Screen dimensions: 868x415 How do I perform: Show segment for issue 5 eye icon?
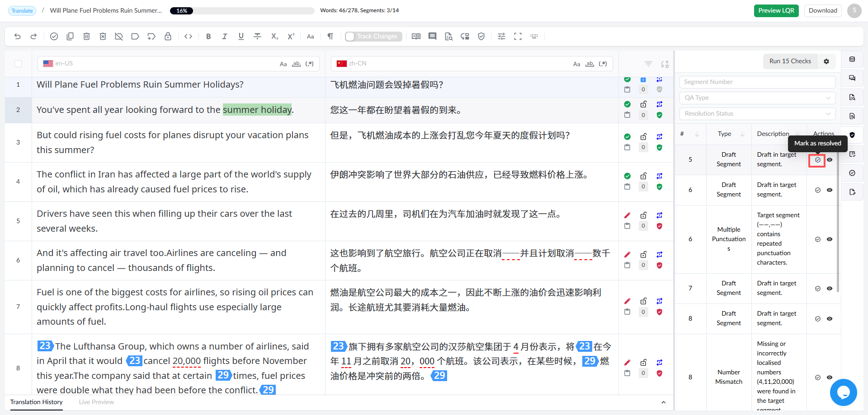pyautogui.click(x=830, y=160)
